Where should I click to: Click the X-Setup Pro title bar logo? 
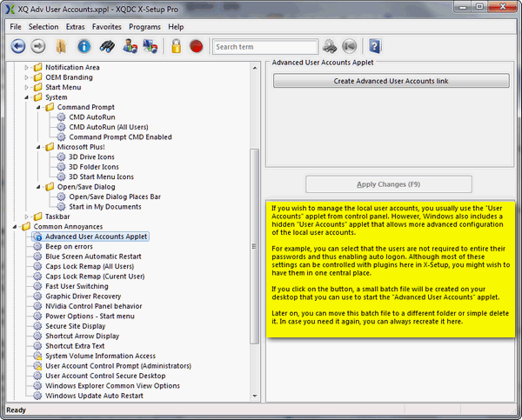(x=10, y=9)
